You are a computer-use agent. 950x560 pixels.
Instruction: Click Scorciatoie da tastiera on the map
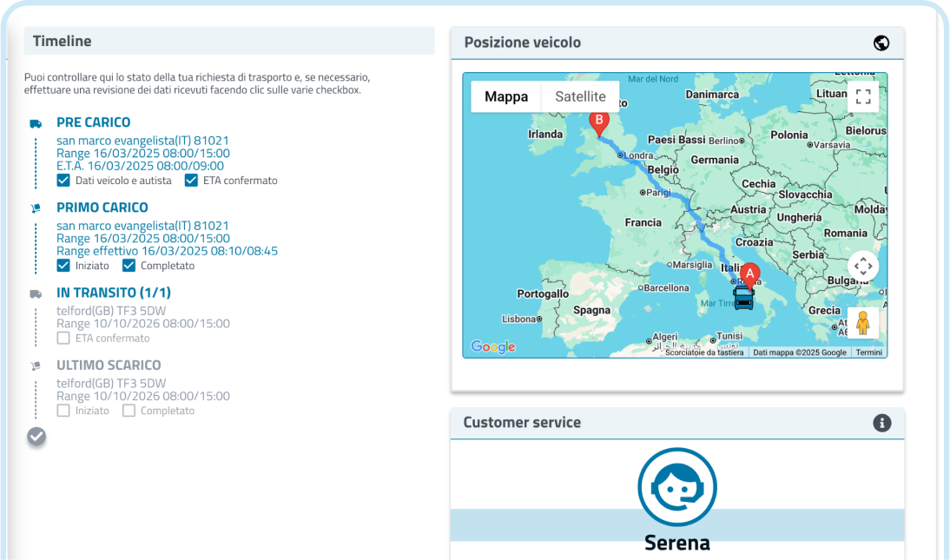tap(704, 352)
